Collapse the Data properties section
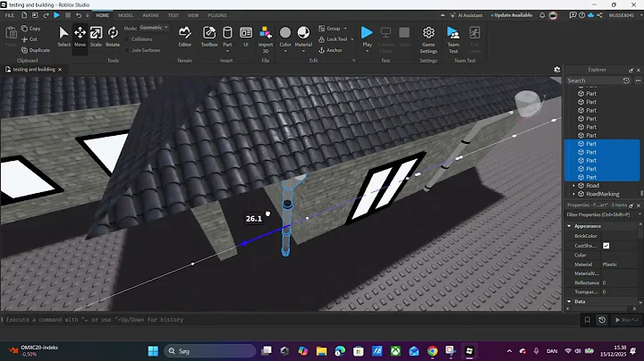 tap(569, 301)
